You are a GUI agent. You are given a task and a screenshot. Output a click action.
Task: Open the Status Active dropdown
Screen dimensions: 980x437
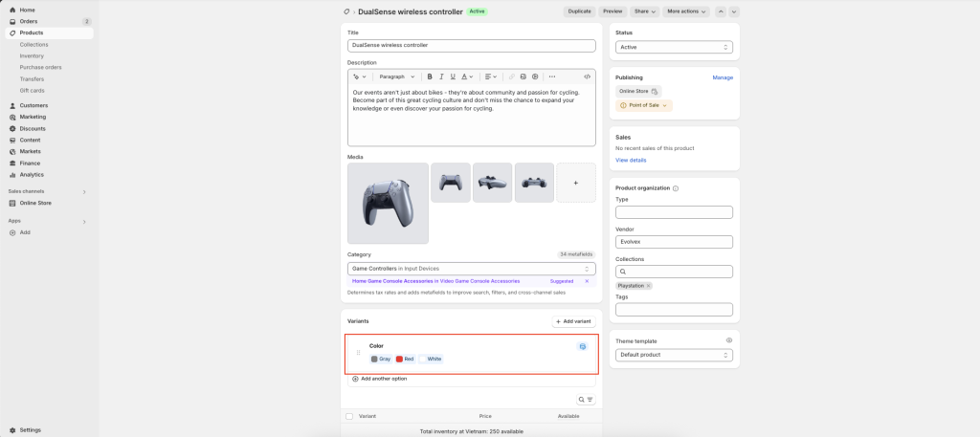674,47
